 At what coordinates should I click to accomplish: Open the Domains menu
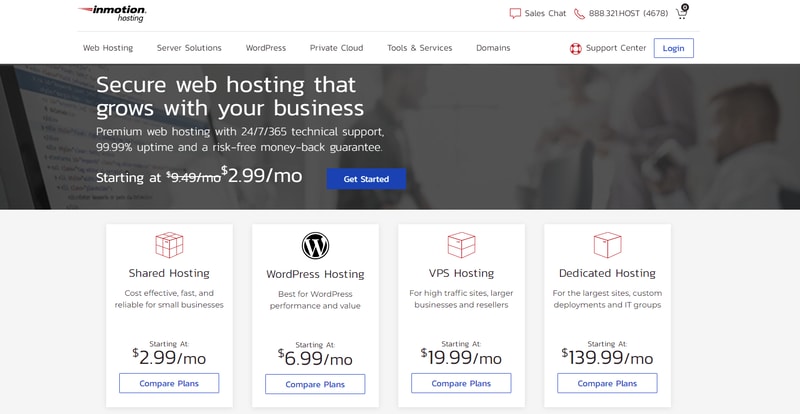click(x=493, y=48)
